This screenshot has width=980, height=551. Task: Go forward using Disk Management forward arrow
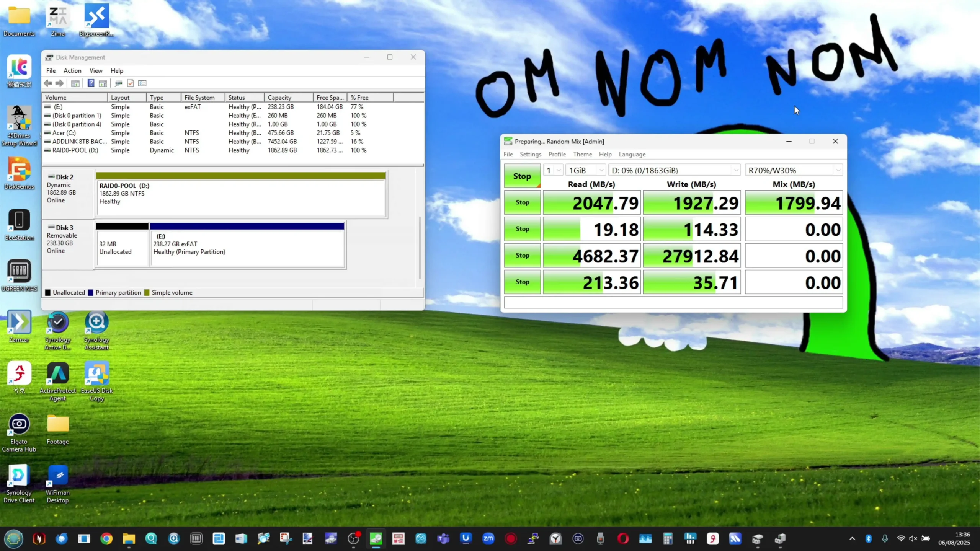tap(59, 83)
